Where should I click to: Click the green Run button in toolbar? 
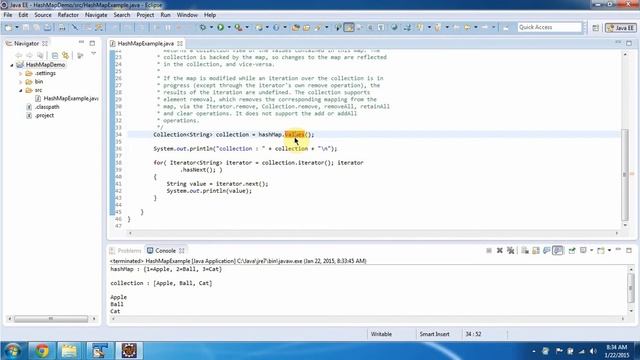(x=220, y=27)
